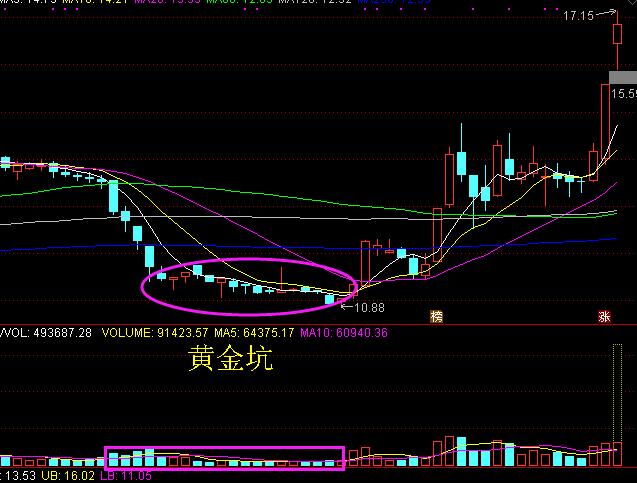This screenshot has height=483, width=637.
Task: Click the LB: 11.05 lower band label
Action: 126,476
